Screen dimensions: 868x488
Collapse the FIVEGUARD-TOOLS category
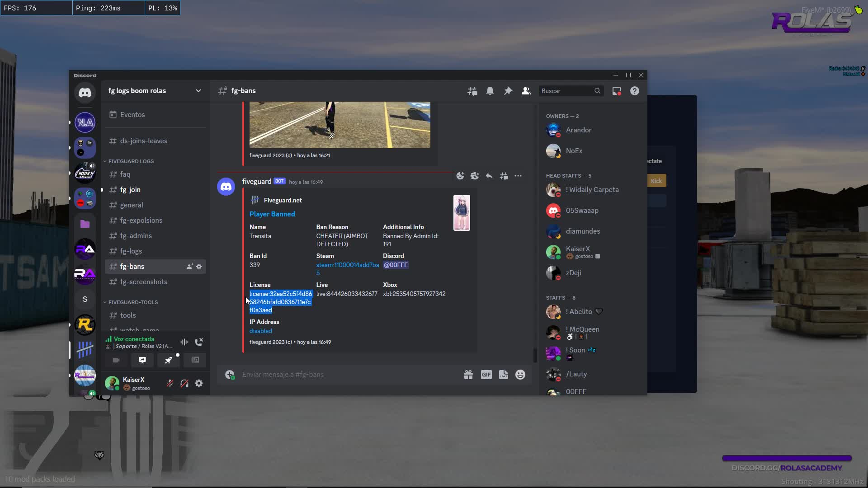pyautogui.click(x=132, y=302)
